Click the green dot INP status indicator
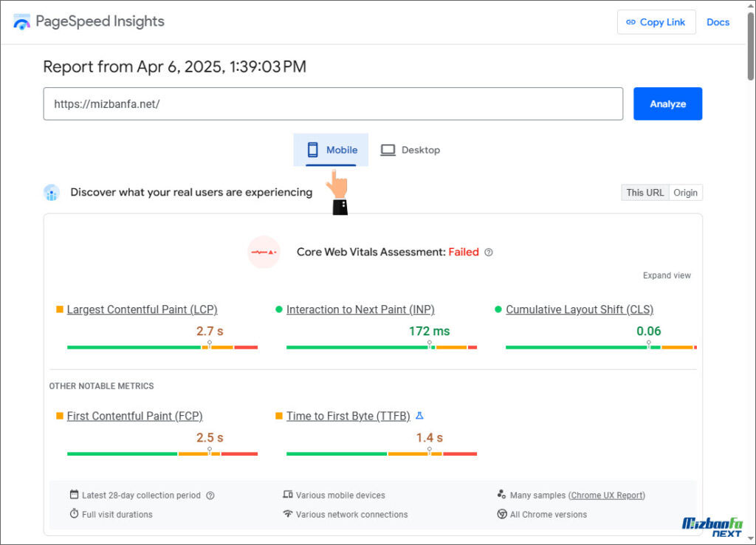Screen dimensions: 756x545 (278, 309)
